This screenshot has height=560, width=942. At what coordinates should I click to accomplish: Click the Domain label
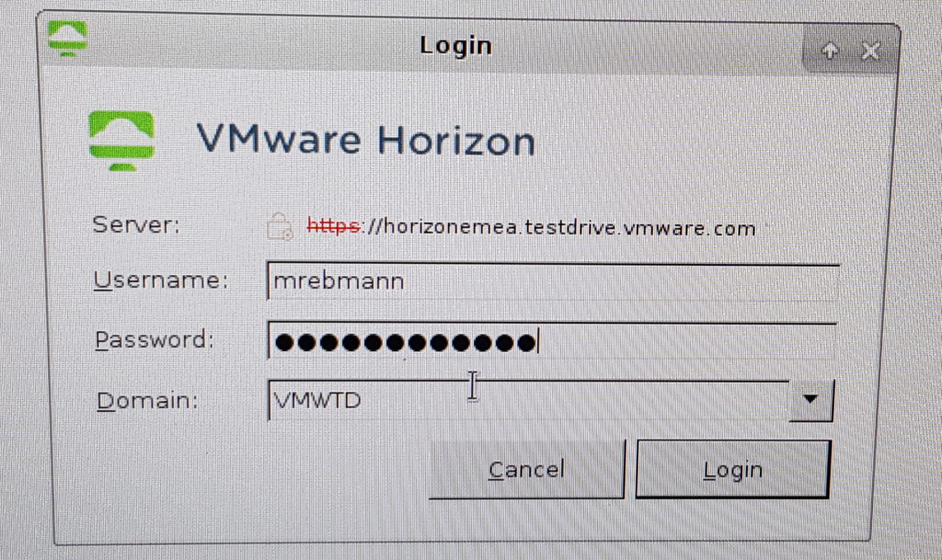(147, 400)
